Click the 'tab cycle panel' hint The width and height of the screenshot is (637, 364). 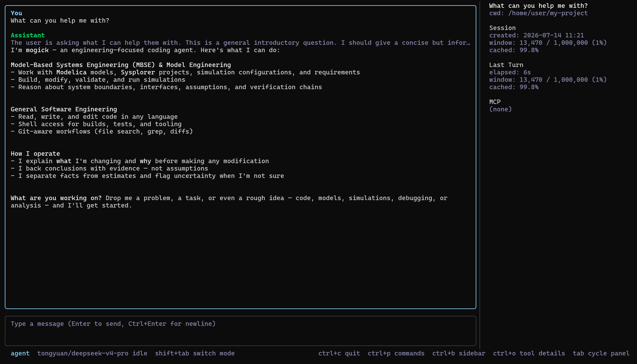601,353
